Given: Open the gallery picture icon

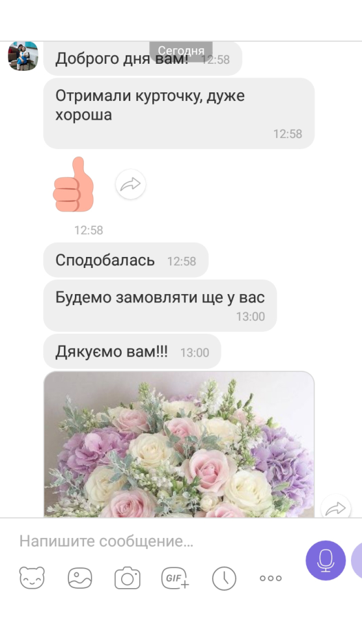Looking at the screenshot, I should pyautogui.click(x=79, y=578).
